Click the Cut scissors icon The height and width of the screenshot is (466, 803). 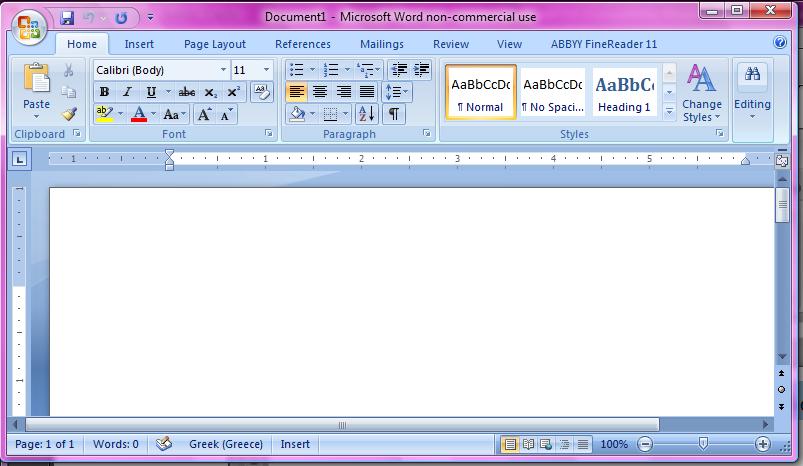pyautogui.click(x=69, y=70)
